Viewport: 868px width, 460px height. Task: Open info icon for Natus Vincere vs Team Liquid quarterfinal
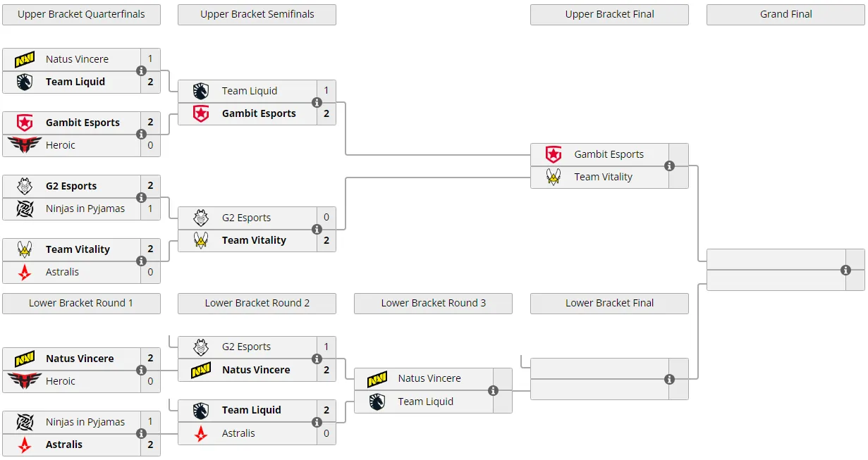click(x=141, y=70)
